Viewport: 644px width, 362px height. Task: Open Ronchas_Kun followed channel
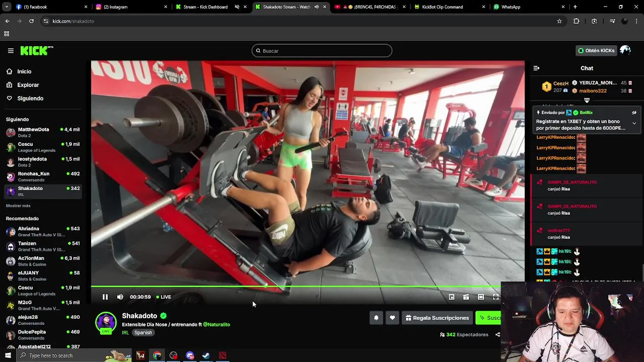pyautogui.click(x=43, y=176)
